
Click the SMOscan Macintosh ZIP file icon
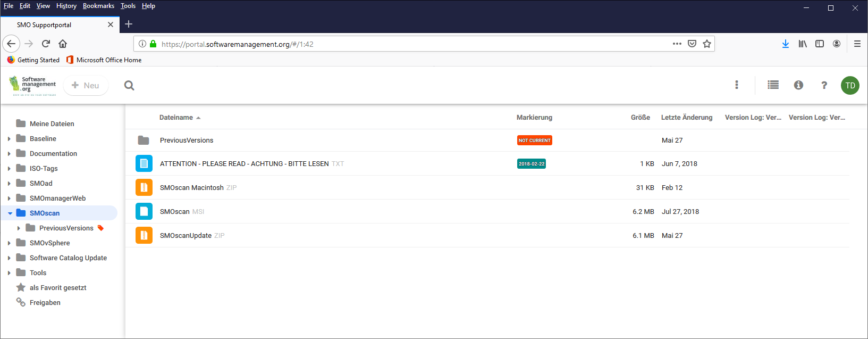click(144, 187)
